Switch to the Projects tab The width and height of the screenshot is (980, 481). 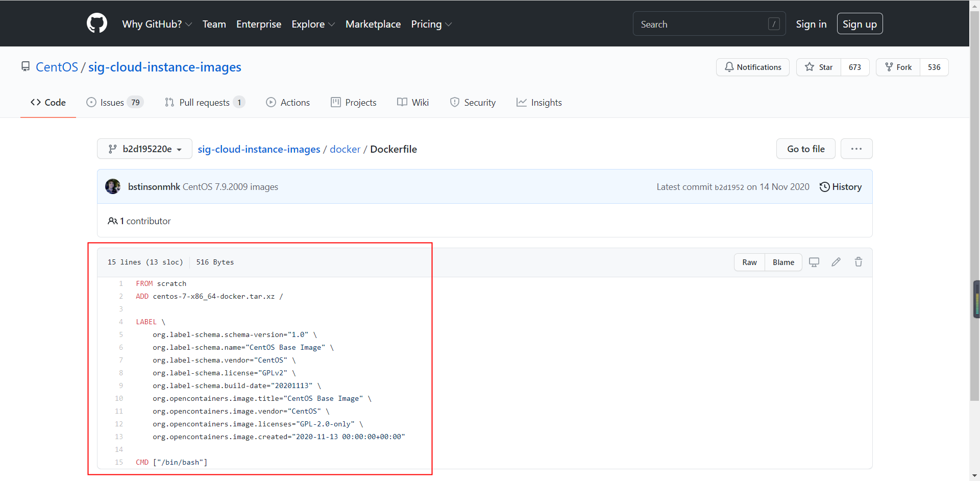[354, 102]
